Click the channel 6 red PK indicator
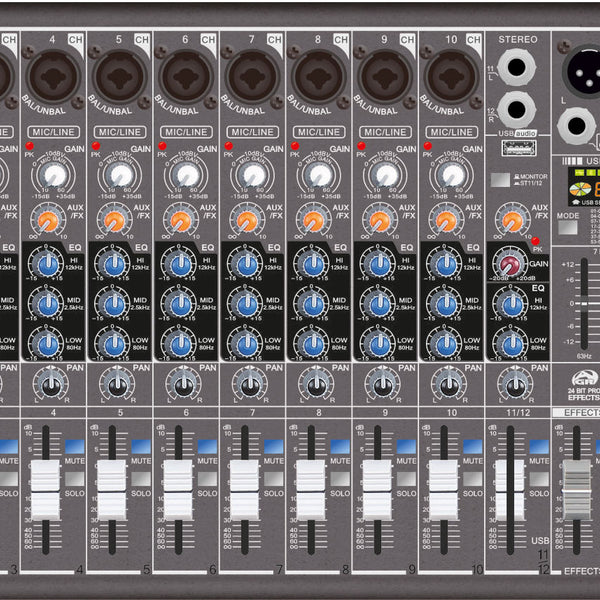 (162, 146)
